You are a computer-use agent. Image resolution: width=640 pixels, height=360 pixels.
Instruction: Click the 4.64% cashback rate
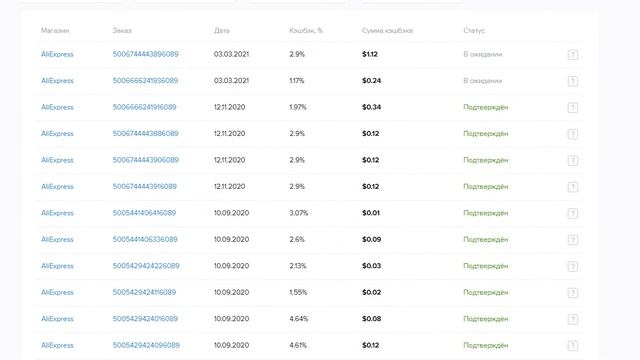point(299,319)
